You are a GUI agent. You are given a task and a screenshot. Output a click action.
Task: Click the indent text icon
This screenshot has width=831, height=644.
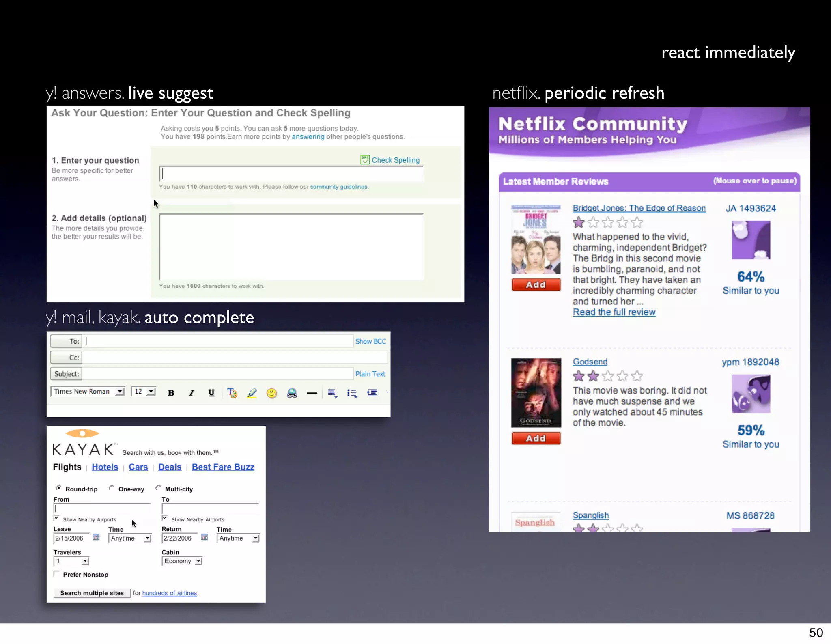point(372,393)
